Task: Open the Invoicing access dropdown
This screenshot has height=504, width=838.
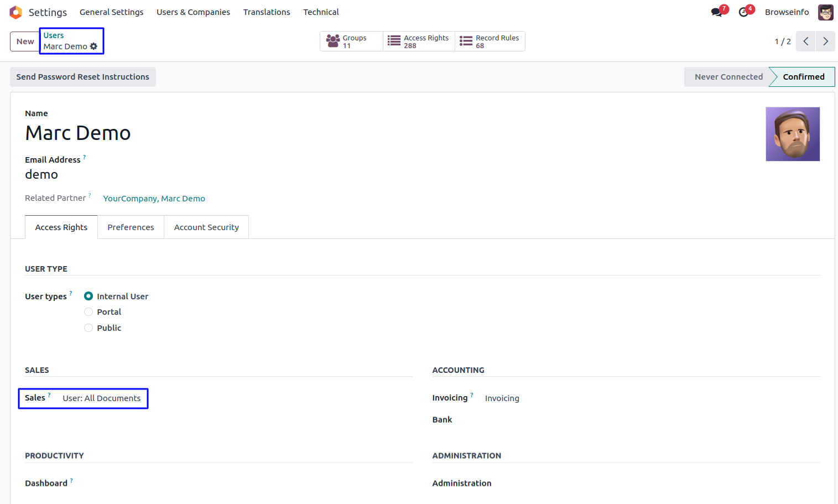Action: pyautogui.click(x=502, y=398)
